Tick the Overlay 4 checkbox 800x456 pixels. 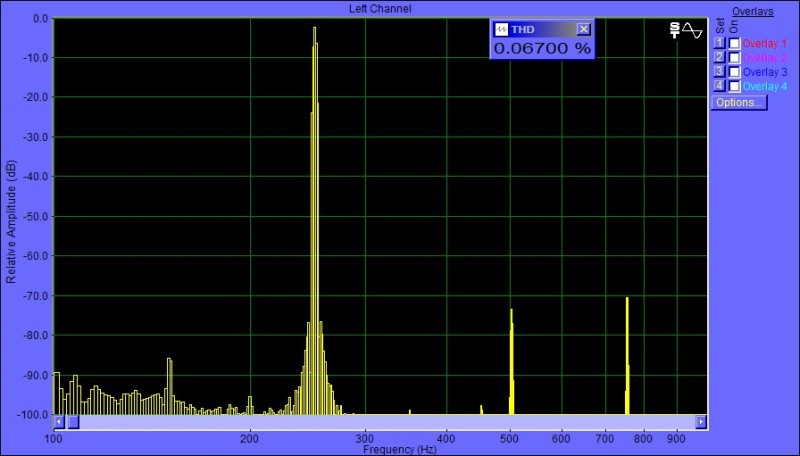pos(734,86)
